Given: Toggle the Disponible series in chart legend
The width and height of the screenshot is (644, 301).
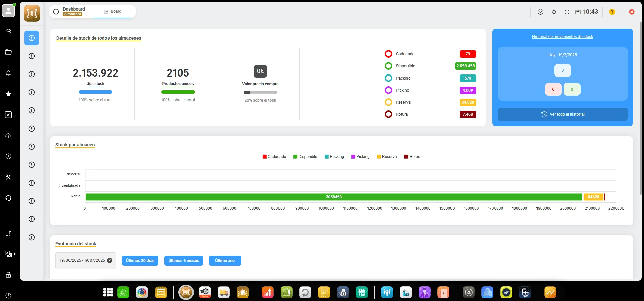Looking at the screenshot, I should point(305,157).
